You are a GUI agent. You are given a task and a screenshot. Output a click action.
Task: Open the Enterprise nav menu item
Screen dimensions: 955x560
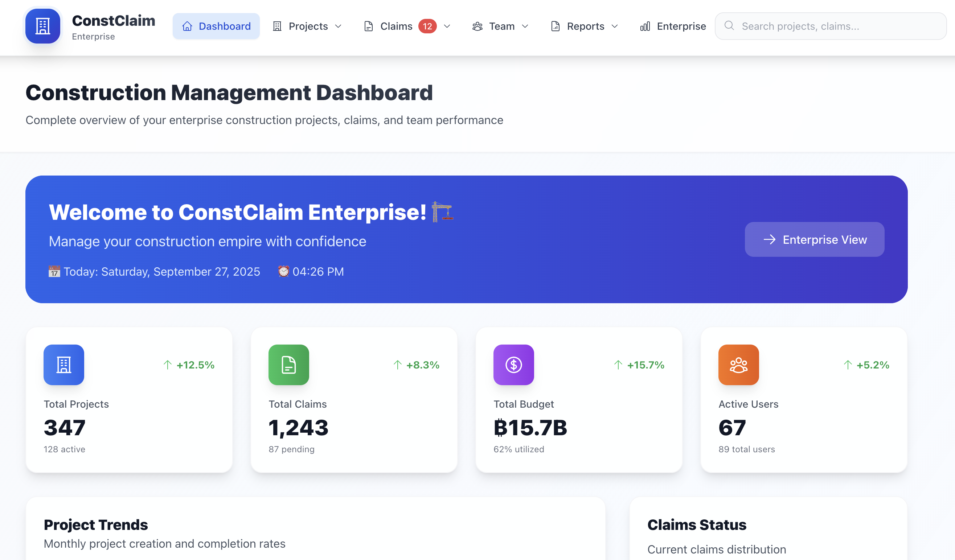[x=681, y=26]
